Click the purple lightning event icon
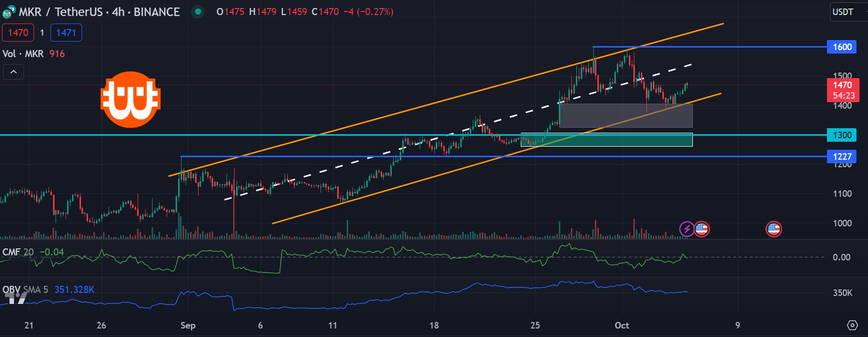Screen dimensions: 868x337 click(686, 229)
